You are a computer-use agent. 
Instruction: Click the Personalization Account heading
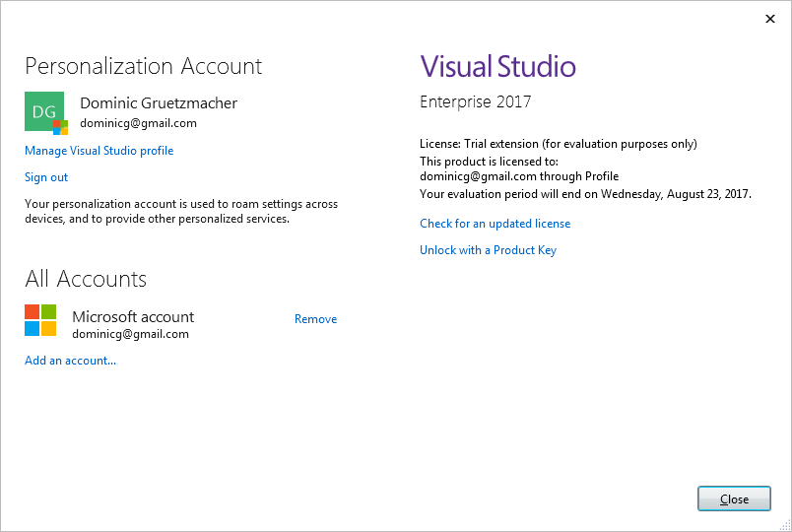coord(143,66)
